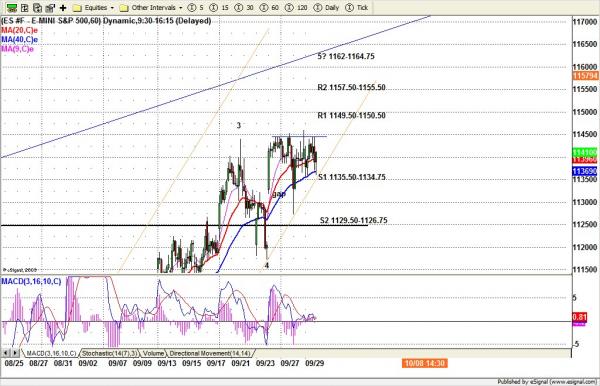
Task: Click the wave 3 label on chart
Action: [239, 125]
